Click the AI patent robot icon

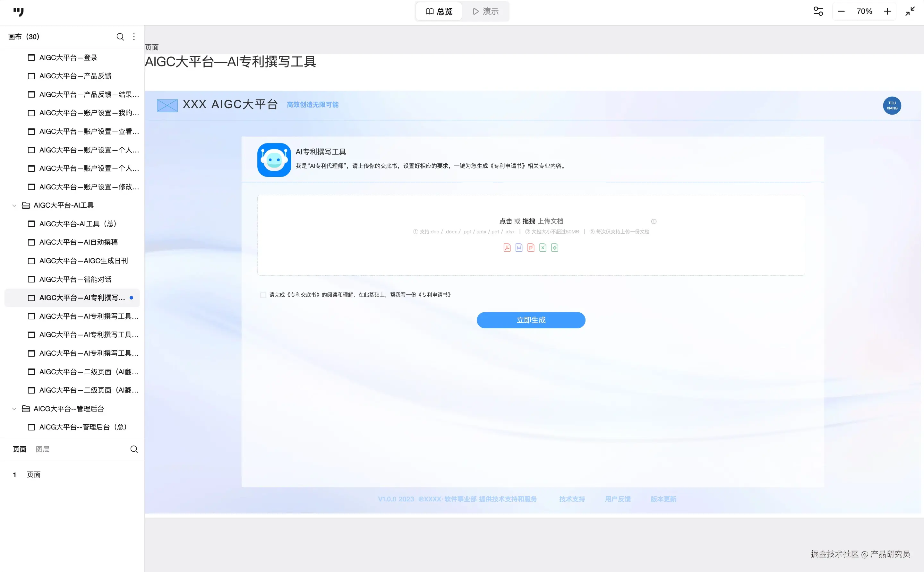pos(274,160)
